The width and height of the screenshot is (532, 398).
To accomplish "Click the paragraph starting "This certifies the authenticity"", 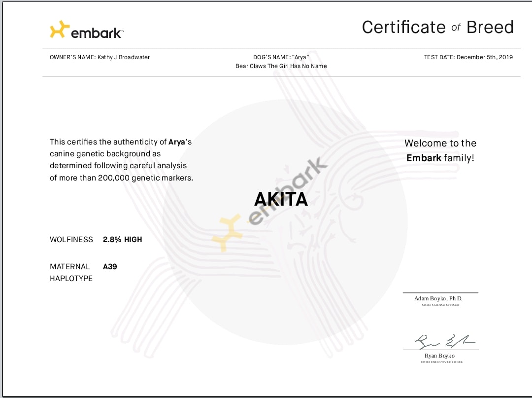I will [x=122, y=160].
